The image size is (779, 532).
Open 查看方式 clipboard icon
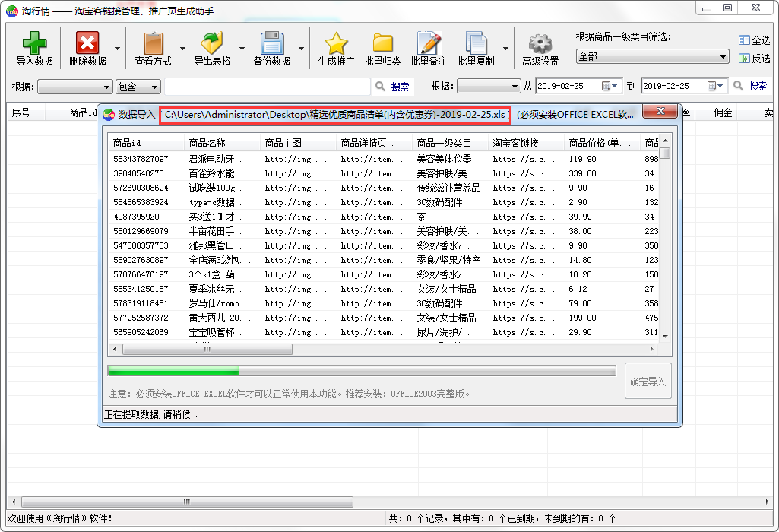tap(154, 43)
